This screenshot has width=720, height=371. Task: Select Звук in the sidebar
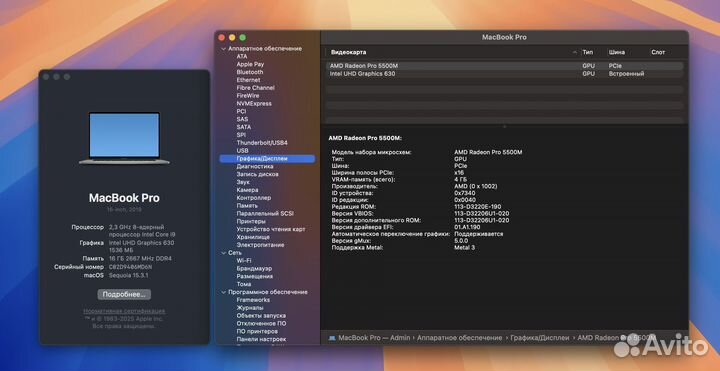click(243, 182)
